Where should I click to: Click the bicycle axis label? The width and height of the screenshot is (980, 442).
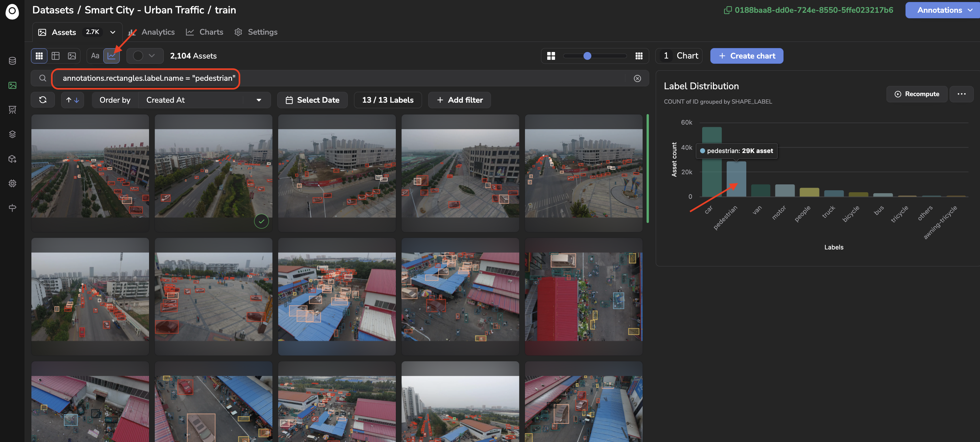(x=851, y=214)
